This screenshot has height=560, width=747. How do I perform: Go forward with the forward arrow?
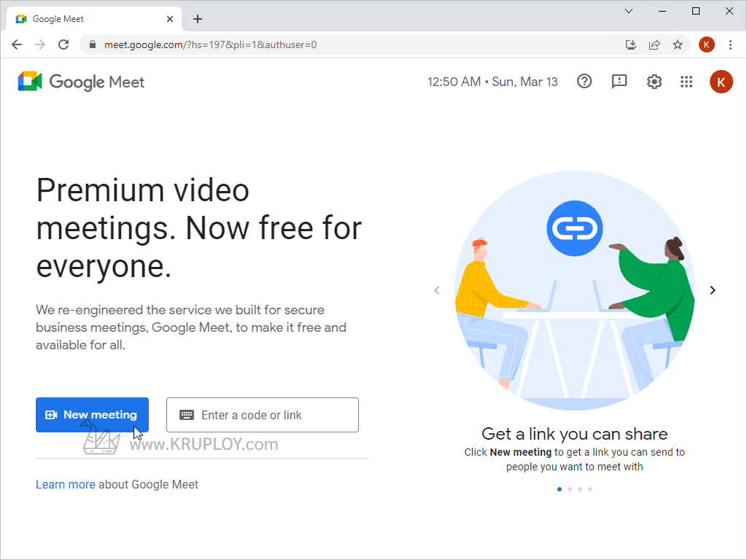point(40,44)
